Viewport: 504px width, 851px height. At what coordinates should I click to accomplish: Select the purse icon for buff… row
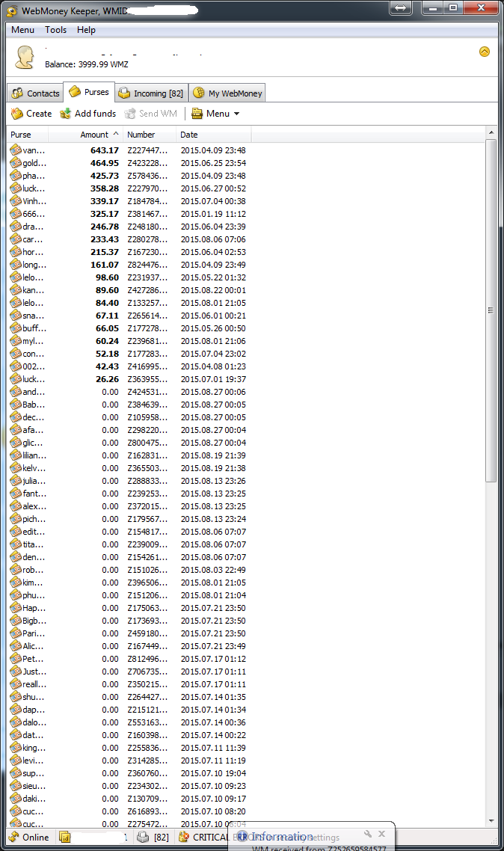tap(16, 328)
